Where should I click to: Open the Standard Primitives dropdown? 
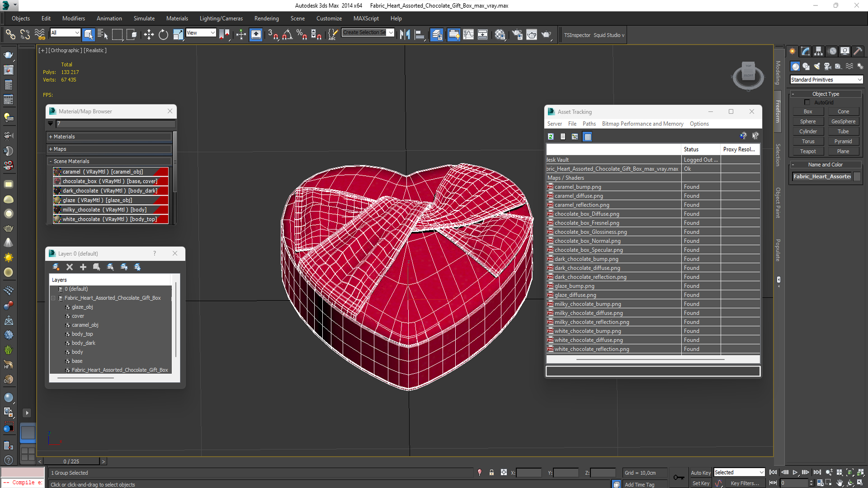826,80
